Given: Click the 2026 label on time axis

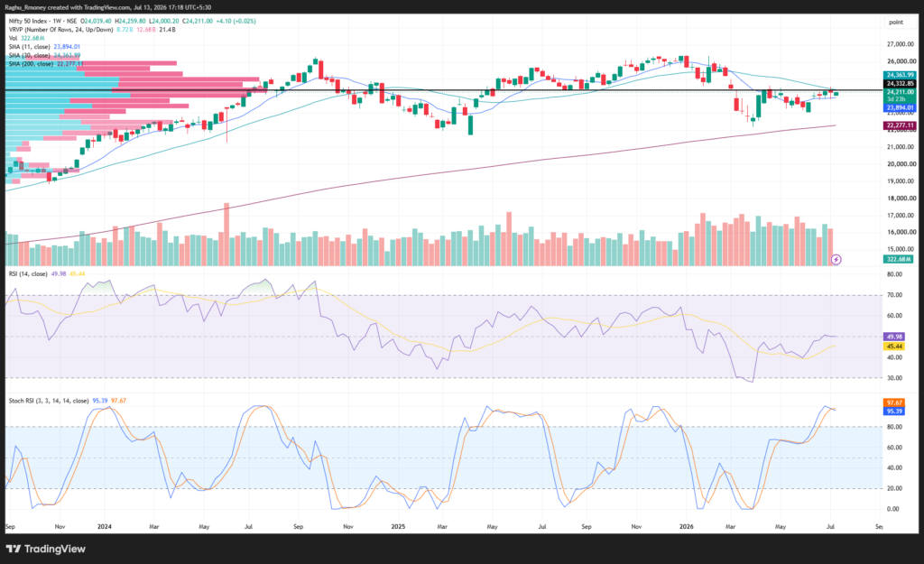Looking at the screenshot, I should click(x=687, y=526).
